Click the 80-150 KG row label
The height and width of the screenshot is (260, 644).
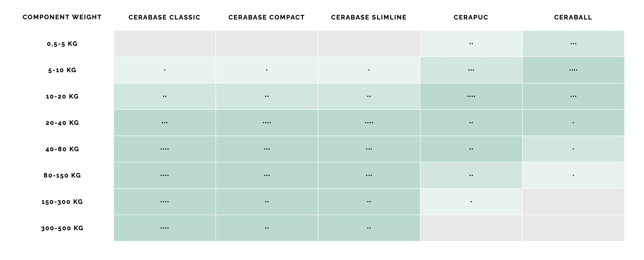(62, 175)
